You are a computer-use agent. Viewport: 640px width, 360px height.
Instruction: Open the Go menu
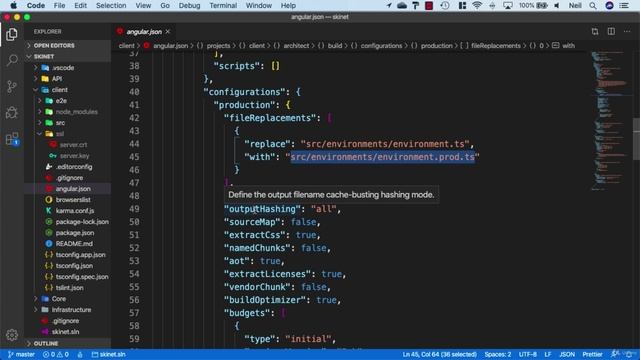165,5
